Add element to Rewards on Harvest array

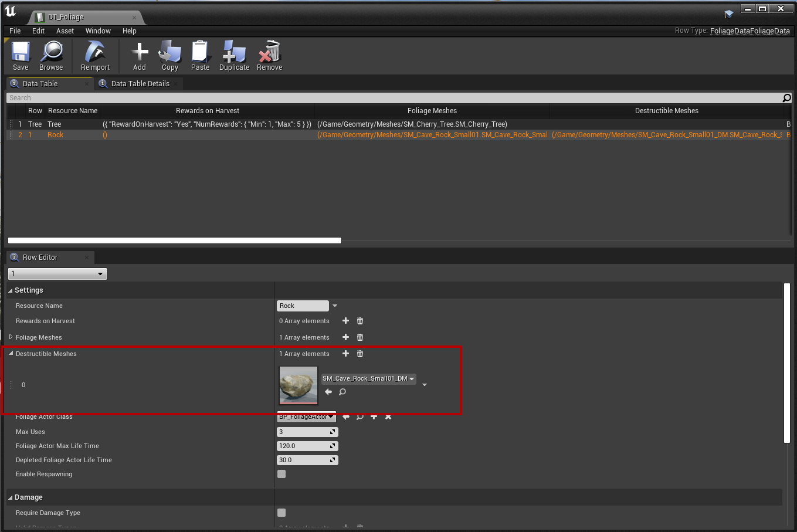point(345,321)
